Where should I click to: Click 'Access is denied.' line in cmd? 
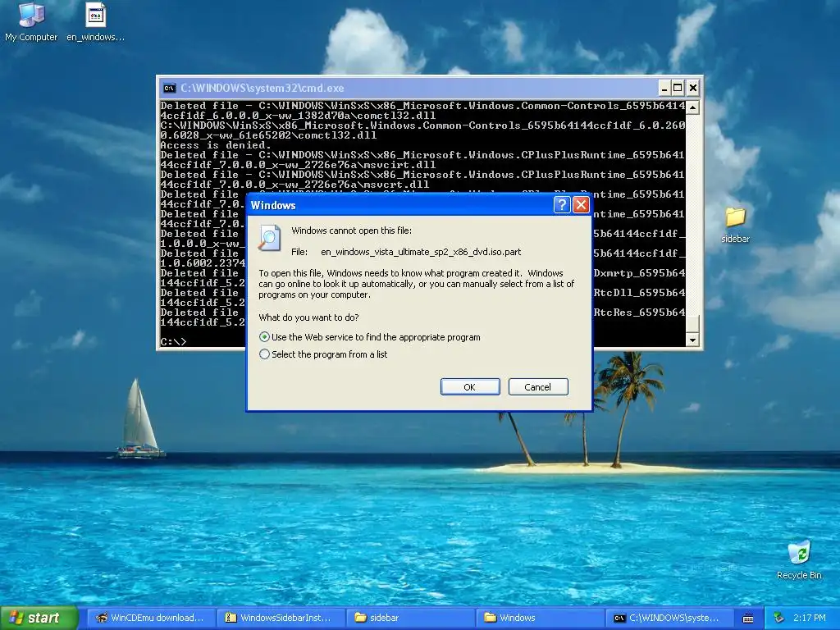pyautogui.click(x=216, y=145)
